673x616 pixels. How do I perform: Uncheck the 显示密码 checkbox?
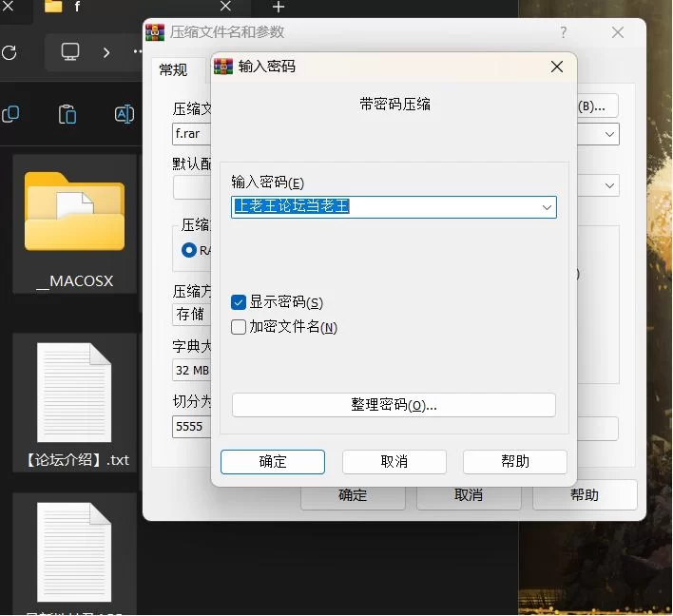(239, 302)
